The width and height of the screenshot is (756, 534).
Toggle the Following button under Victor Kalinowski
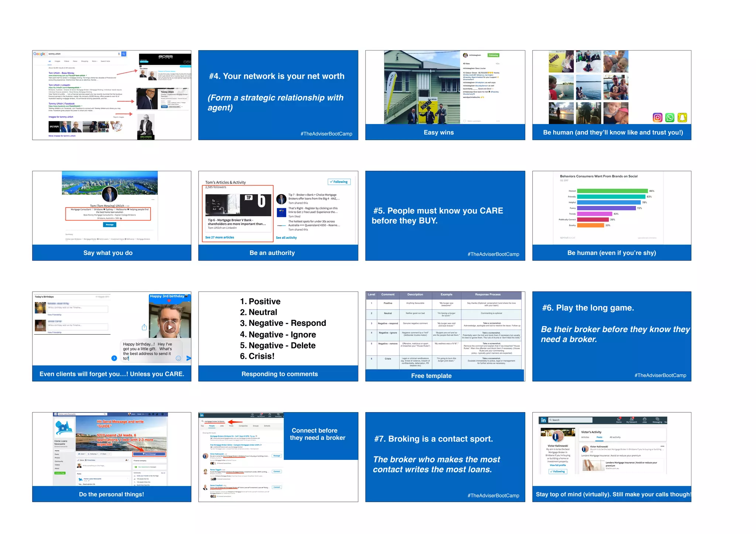[557, 471]
